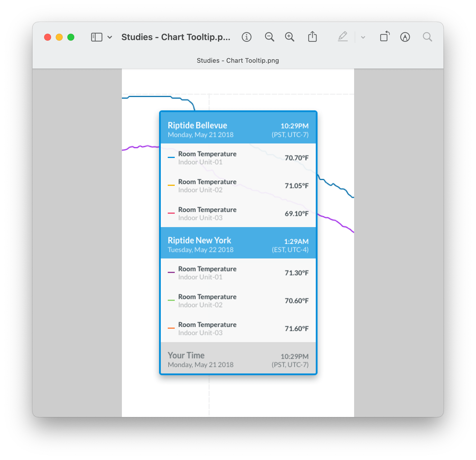Viewport: 476px width, 460px height.
Task: Rotate the image left
Action: [x=385, y=37]
